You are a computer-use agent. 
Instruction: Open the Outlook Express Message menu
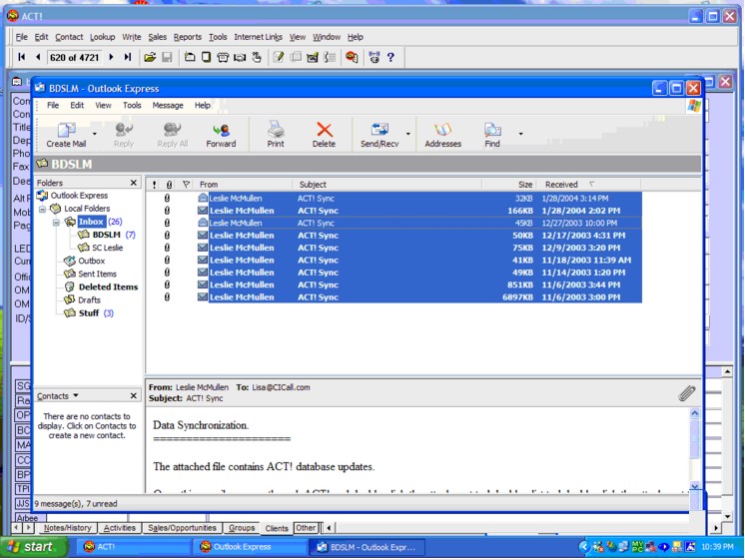point(168,106)
